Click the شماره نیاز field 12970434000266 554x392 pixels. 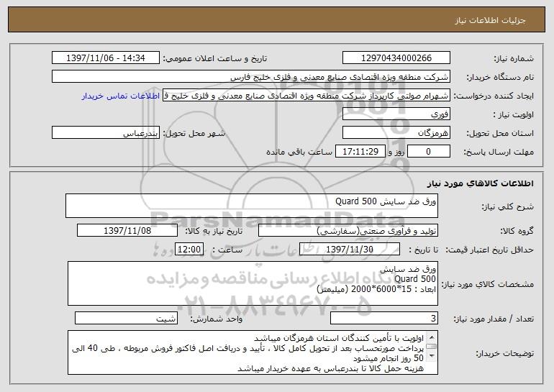click(x=396, y=58)
